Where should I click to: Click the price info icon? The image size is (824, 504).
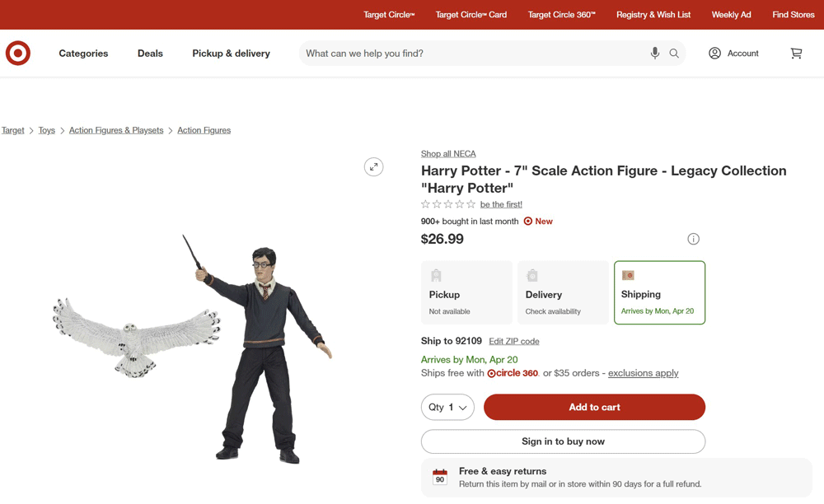[x=694, y=239]
